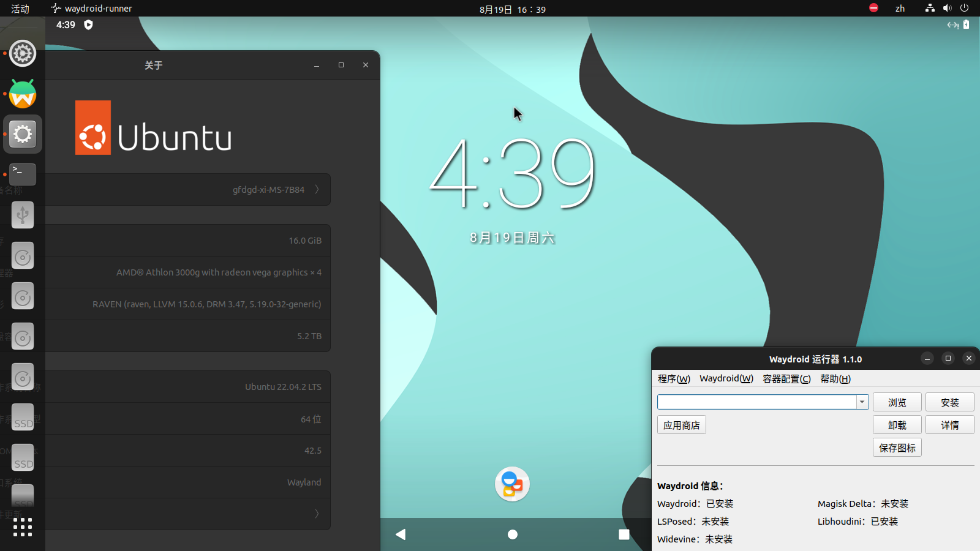The width and height of the screenshot is (980, 551).
Task: Click Widevine: 未安装 status text
Action: 695,539
